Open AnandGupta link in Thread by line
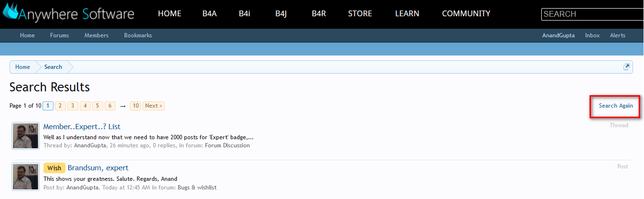The image size is (644, 199). (x=90, y=145)
